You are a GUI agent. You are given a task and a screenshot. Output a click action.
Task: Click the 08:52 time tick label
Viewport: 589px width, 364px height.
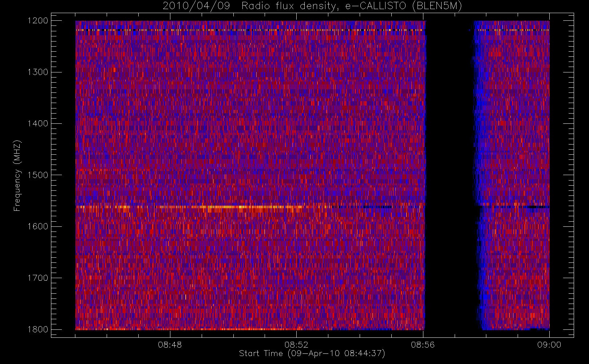pos(296,345)
